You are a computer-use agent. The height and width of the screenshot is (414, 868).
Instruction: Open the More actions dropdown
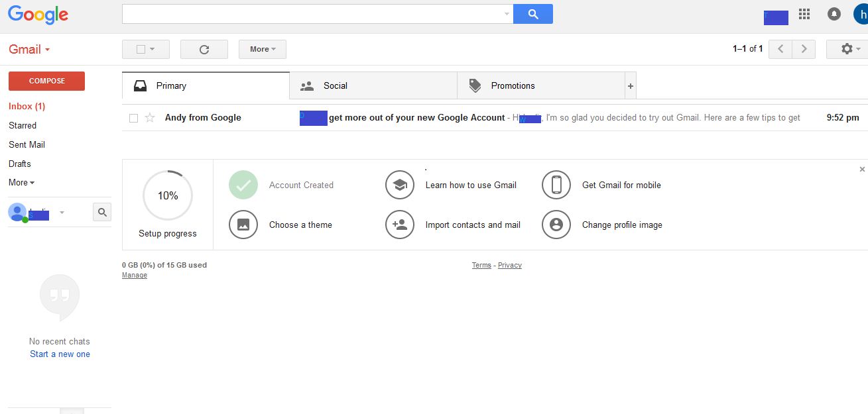tap(263, 49)
